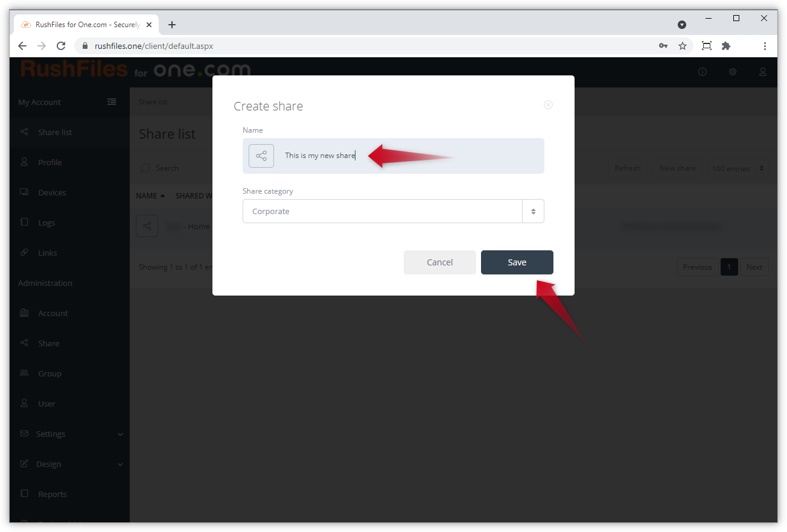Bookmark this page with star icon
Screen dimensions: 787x532
point(683,46)
